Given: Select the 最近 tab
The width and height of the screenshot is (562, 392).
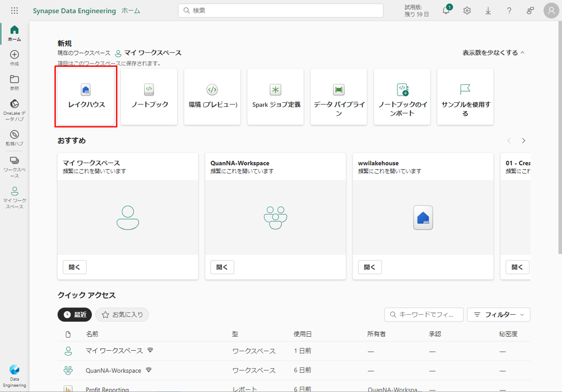Looking at the screenshot, I should 75,315.
